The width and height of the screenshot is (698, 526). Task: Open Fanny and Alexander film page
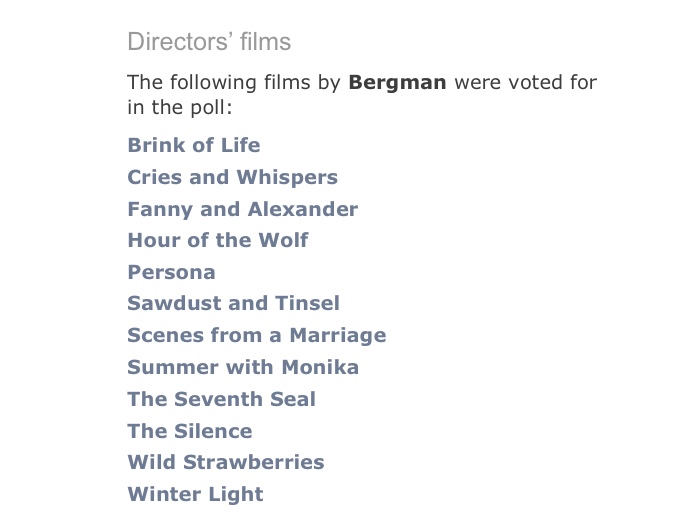[242, 209]
